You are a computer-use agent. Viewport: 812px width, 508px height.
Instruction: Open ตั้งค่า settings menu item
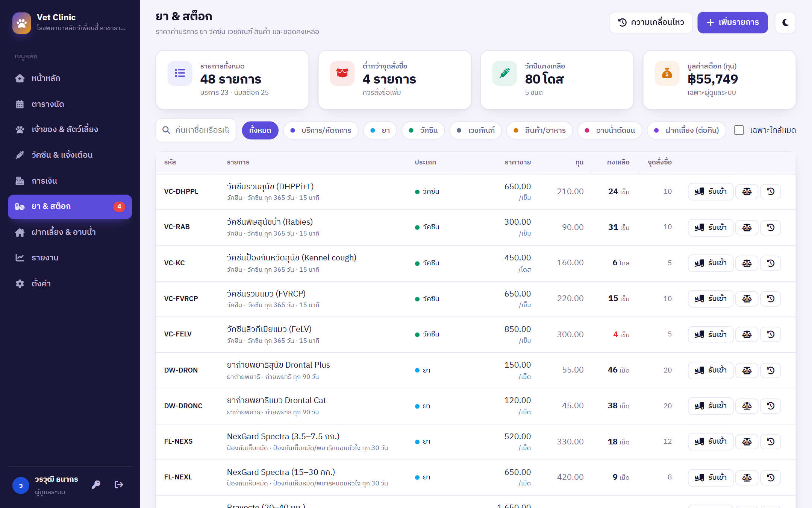tap(70, 283)
